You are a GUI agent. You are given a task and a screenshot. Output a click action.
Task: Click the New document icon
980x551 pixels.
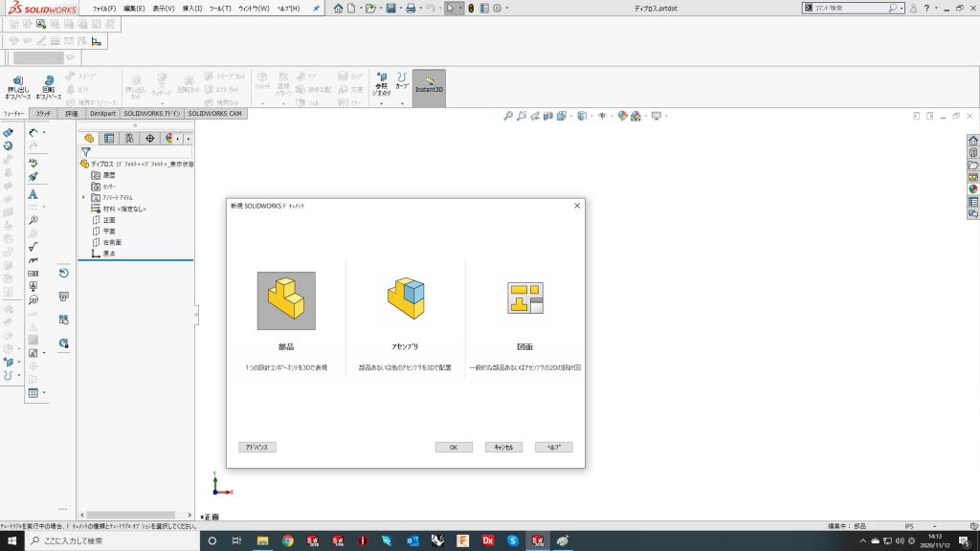coord(351,9)
